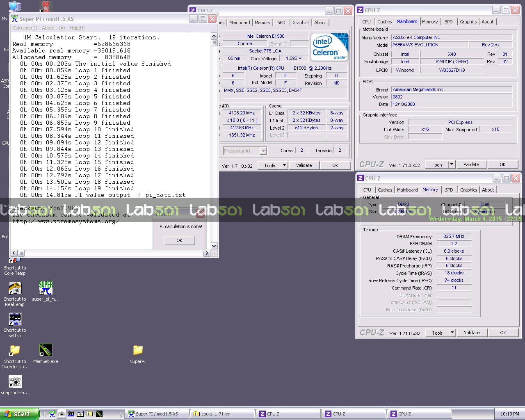
Task: Click the Intel Celeron E1500 name field
Action: click(265, 36)
